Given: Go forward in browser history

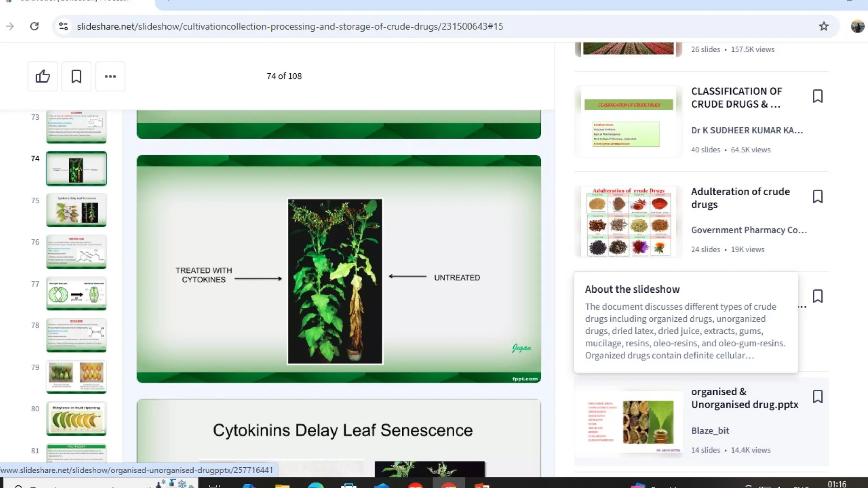Looking at the screenshot, I should click(x=10, y=26).
